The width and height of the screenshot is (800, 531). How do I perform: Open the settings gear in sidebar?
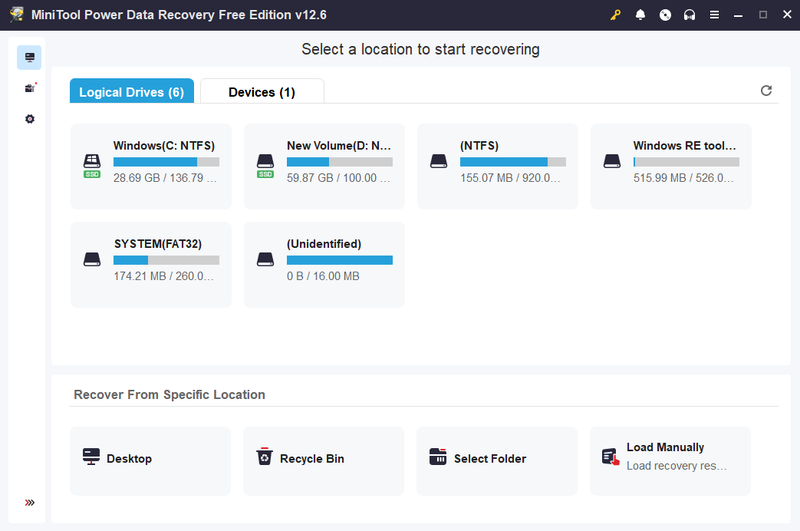tap(30, 119)
